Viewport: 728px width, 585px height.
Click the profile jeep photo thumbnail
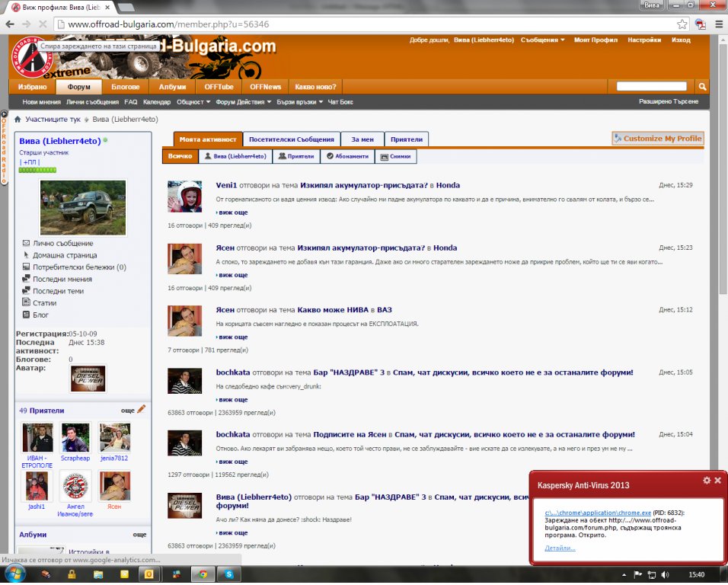83,207
